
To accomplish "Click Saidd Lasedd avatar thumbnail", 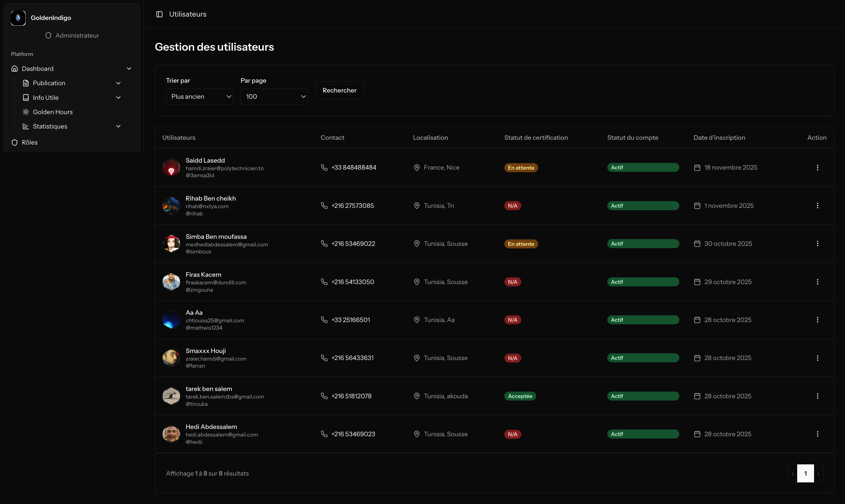I will coord(171,167).
